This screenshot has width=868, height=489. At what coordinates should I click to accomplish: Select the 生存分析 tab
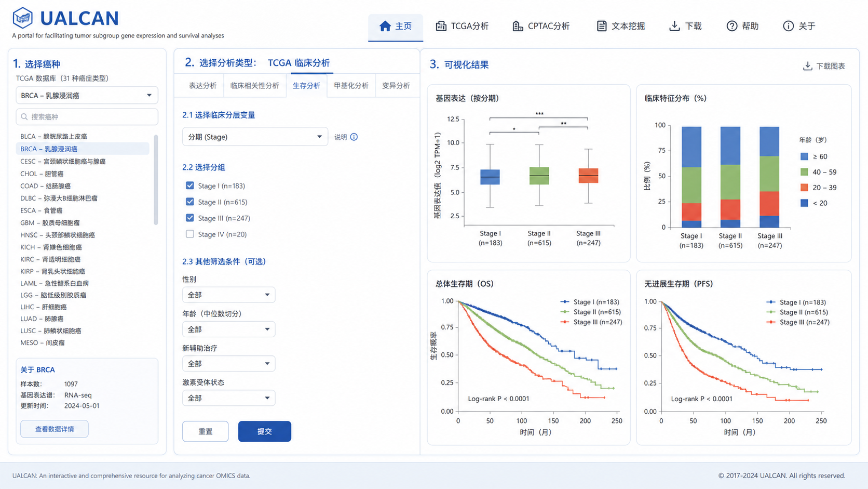coord(306,86)
